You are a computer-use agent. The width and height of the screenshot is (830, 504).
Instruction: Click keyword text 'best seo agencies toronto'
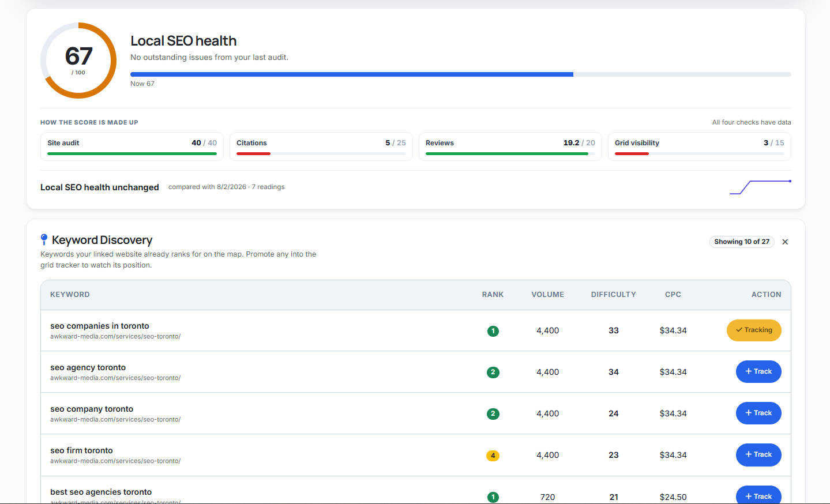click(101, 492)
